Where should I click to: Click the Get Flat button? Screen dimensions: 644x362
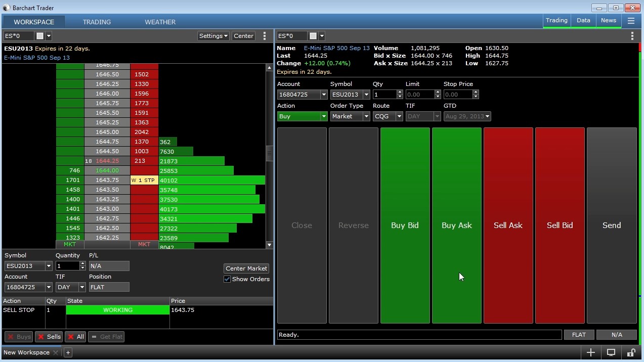coord(106,337)
